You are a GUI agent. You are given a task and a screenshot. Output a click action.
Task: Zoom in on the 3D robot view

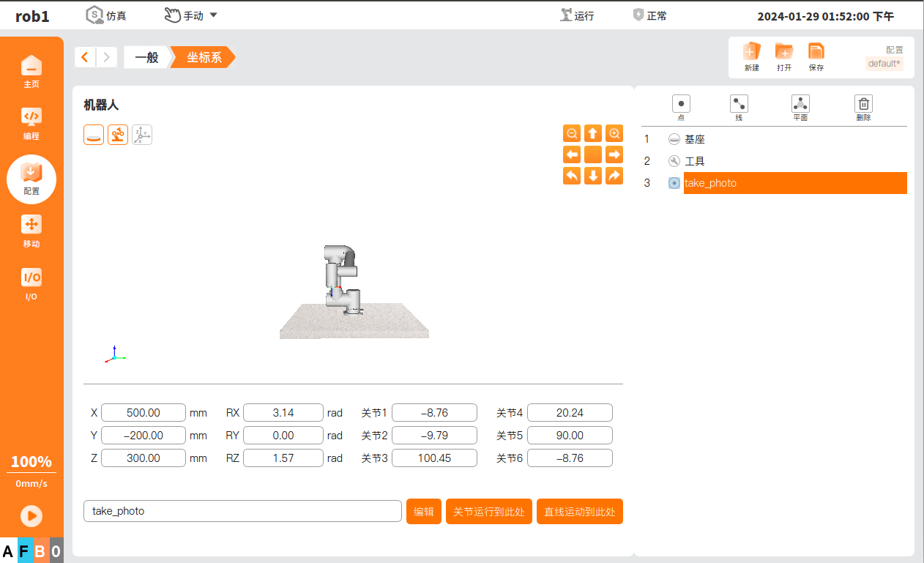[614, 133]
